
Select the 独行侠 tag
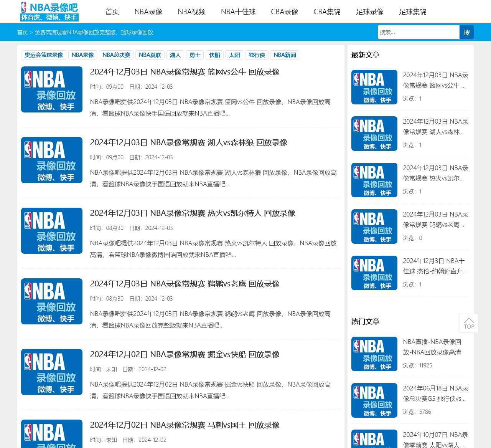point(257,55)
